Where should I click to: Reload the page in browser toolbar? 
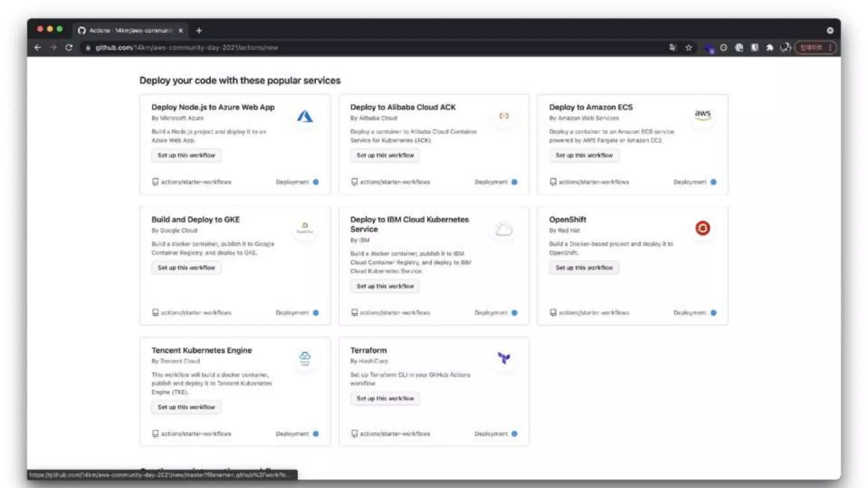69,47
